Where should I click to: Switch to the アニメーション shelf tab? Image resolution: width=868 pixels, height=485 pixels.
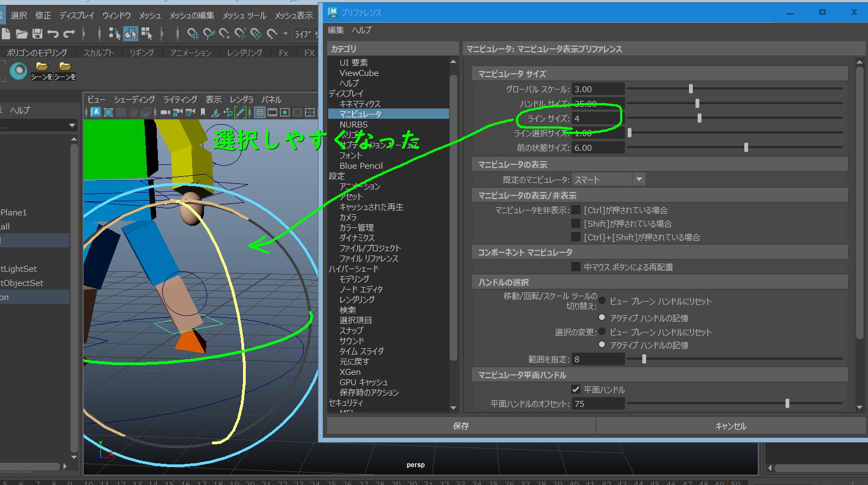click(x=190, y=53)
